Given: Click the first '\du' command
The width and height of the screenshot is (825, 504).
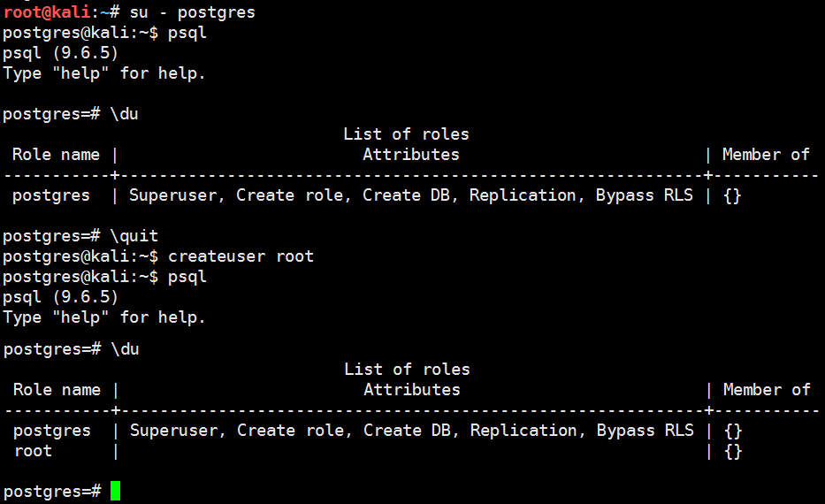Looking at the screenshot, I should [x=124, y=114].
